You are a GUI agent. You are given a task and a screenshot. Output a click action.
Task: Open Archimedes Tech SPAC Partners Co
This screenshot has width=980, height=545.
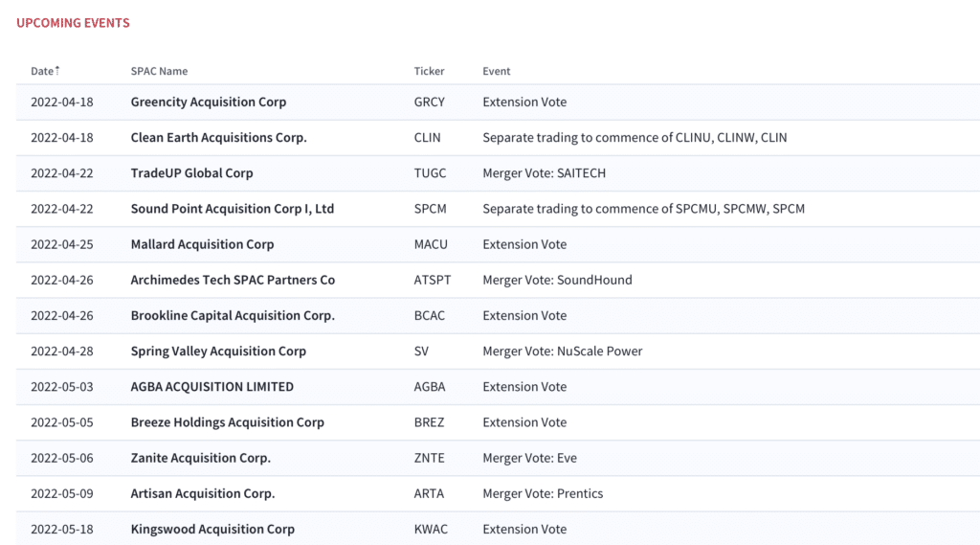233,281
